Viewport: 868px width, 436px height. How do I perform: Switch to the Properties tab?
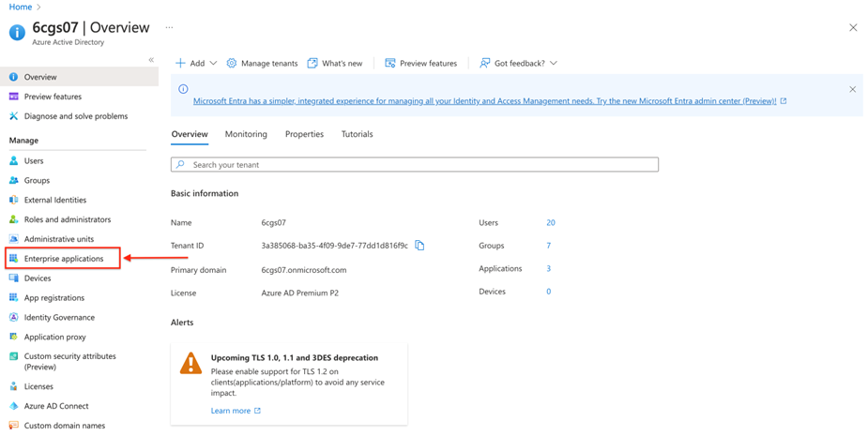[x=304, y=134]
